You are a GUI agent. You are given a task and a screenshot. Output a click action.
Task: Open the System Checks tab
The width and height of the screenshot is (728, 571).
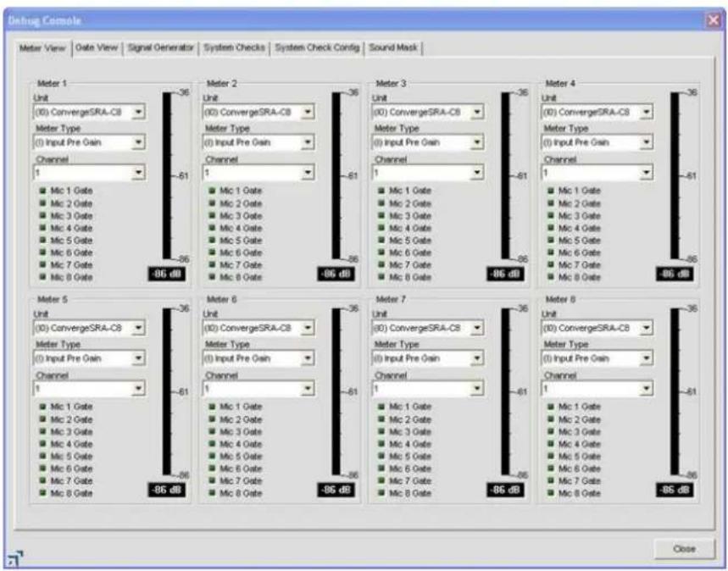click(234, 47)
